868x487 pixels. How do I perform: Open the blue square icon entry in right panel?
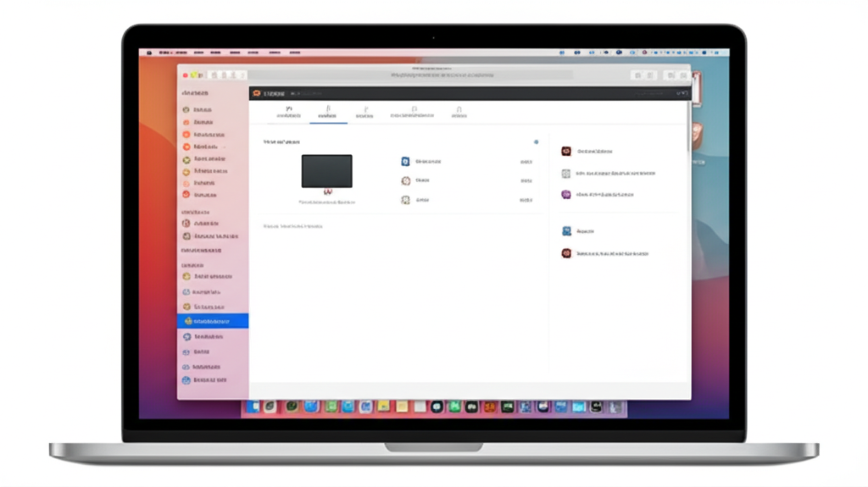click(566, 231)
